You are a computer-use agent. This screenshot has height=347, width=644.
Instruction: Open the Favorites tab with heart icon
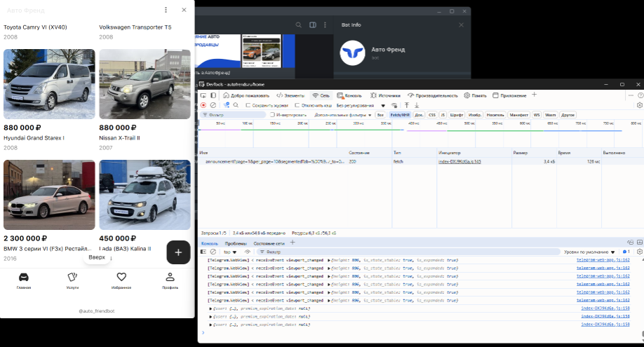pos(121,280)
